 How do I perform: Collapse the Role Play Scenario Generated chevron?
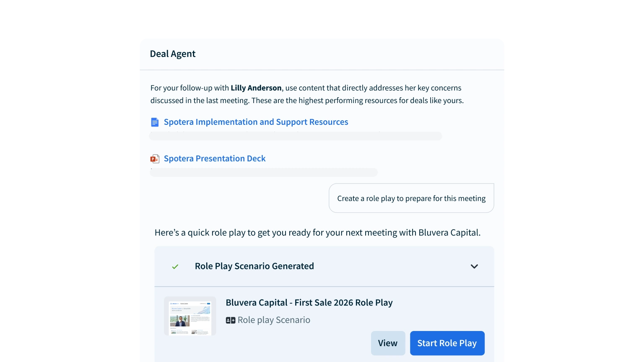(x=474, y=266)
